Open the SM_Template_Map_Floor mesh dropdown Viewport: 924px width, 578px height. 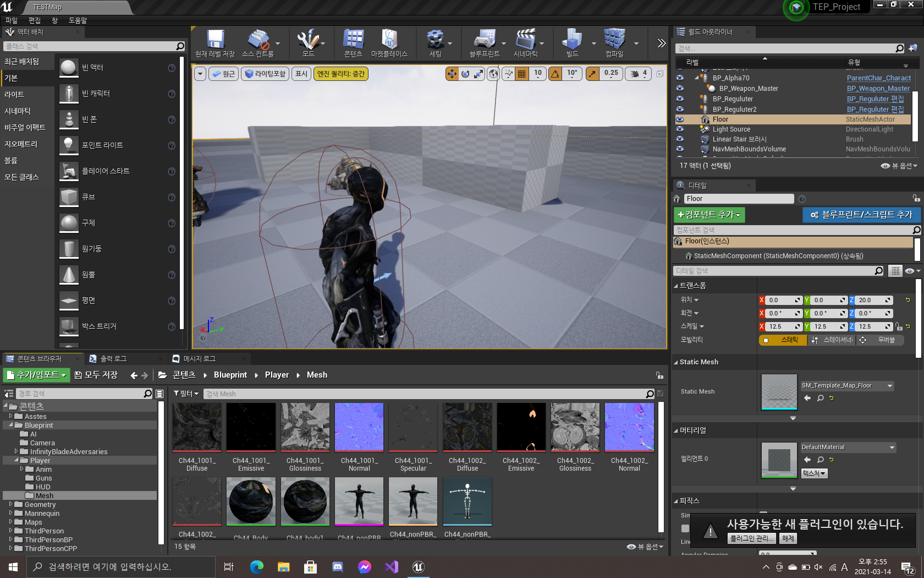[847, 386]
